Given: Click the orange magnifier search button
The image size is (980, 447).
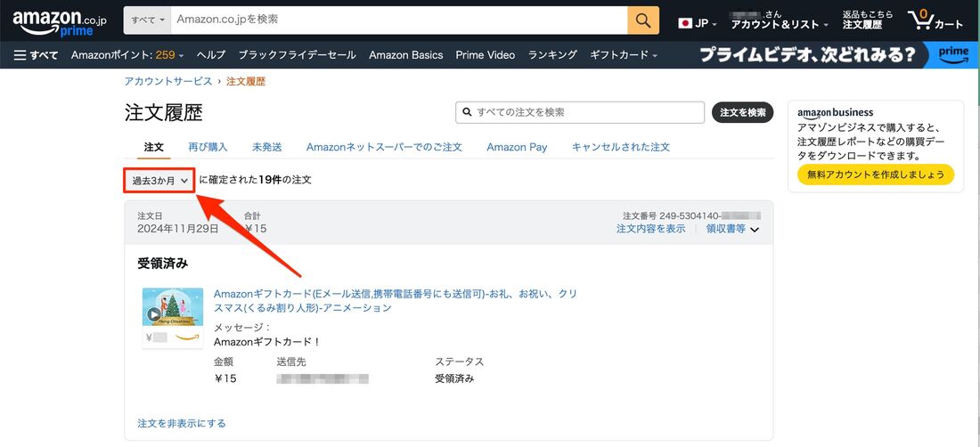Looking at the screenshot, I should (643, 20).
